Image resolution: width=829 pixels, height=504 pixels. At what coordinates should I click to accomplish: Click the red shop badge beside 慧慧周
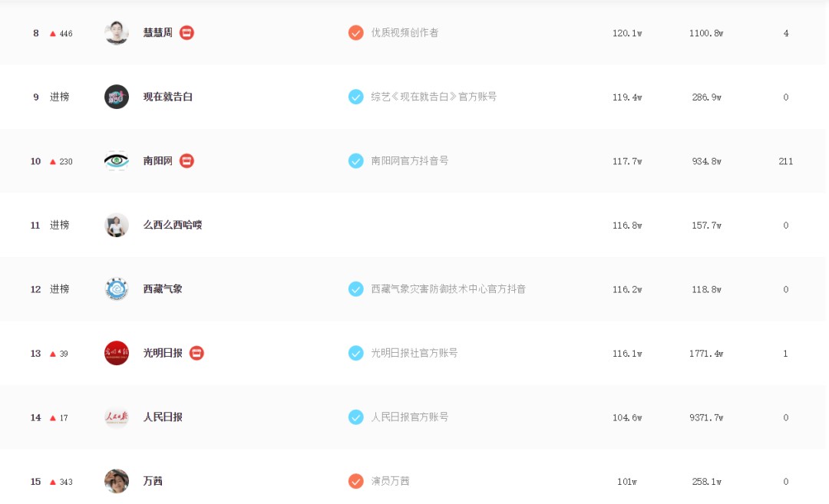click(187, 33)
